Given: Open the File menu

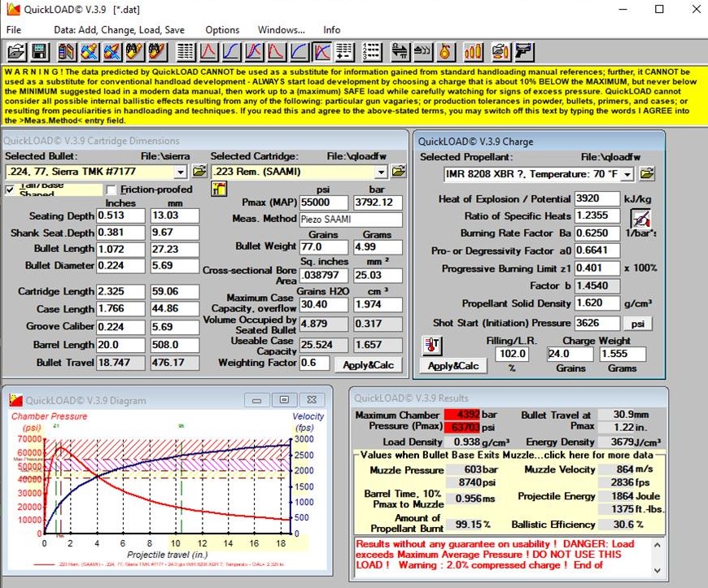Looking at the screenshot, I should click(x=14, y=30).
